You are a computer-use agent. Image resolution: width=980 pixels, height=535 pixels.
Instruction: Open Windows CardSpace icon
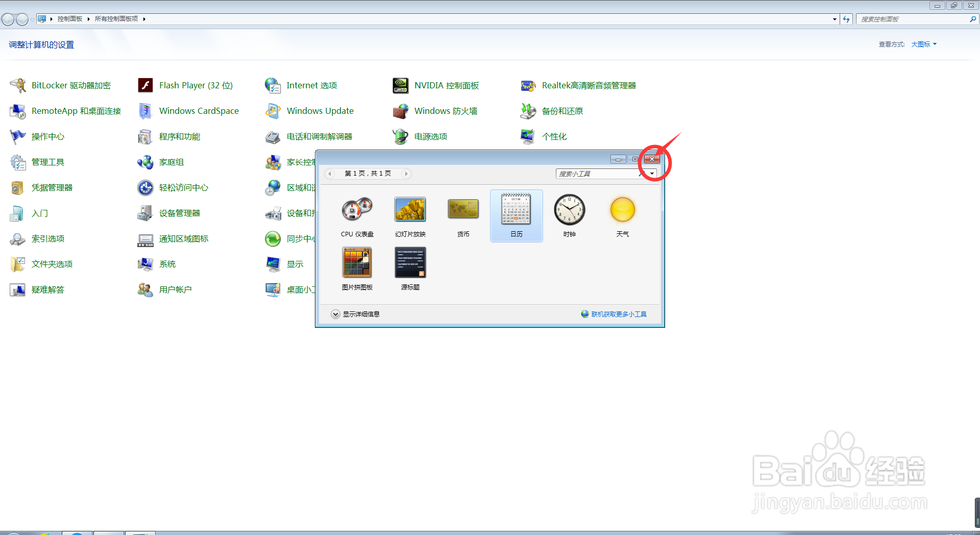pos(145,111)
